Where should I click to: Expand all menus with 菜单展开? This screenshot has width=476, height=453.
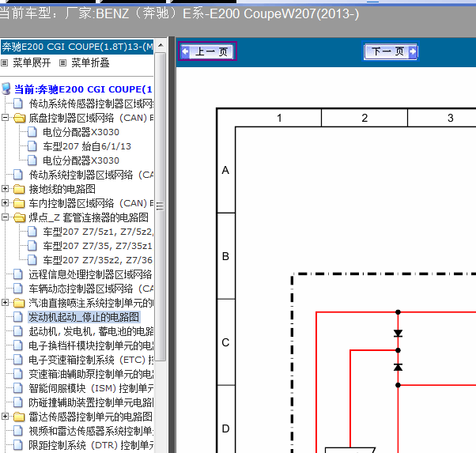coord(32,62)
